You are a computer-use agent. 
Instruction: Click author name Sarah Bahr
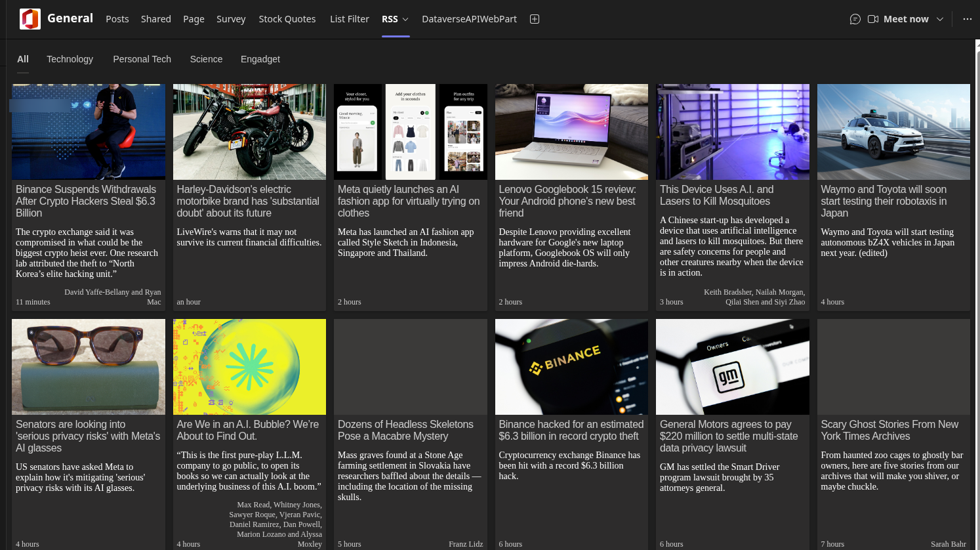pos(949,544)
